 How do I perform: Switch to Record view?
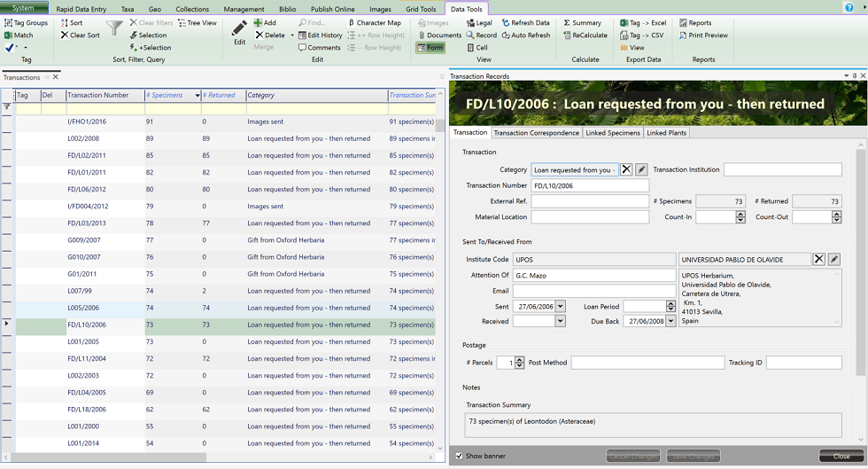pyautogui.click(x=481, y=35)
